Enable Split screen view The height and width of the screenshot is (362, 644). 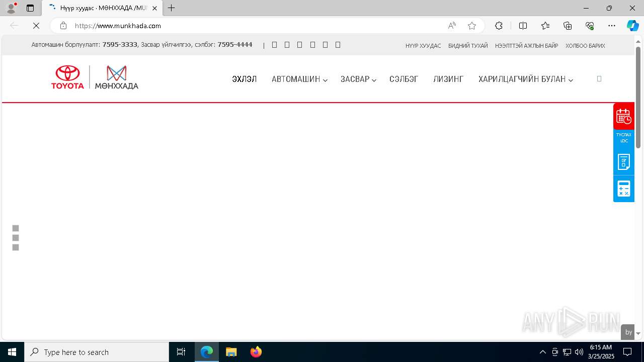click(x=523, y=26)
